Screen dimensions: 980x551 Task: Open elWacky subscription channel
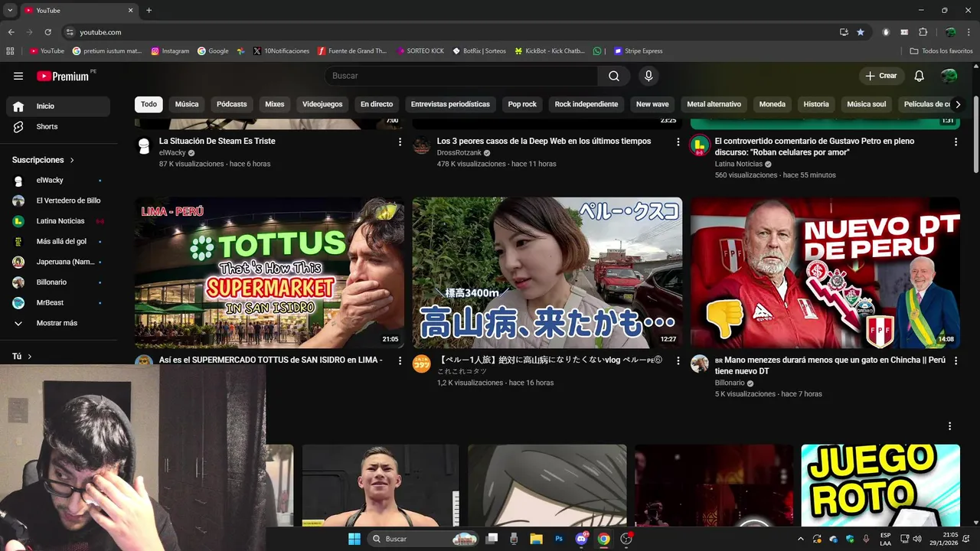tap(58, 181)
